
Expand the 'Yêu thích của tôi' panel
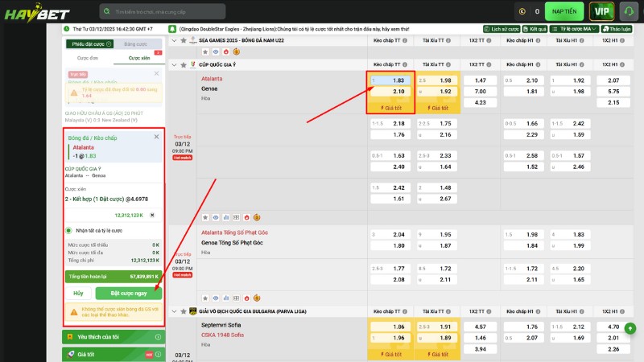(113, 336)
